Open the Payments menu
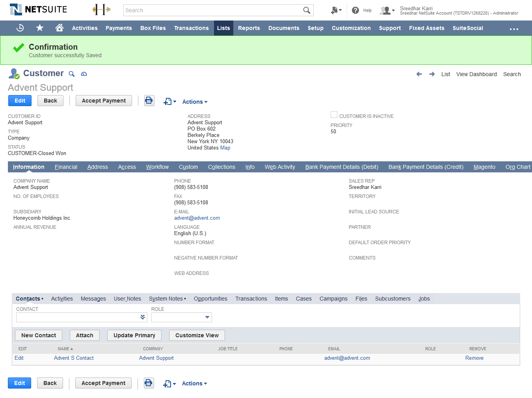This screenshot has width=532, height=398. point(119,28)
